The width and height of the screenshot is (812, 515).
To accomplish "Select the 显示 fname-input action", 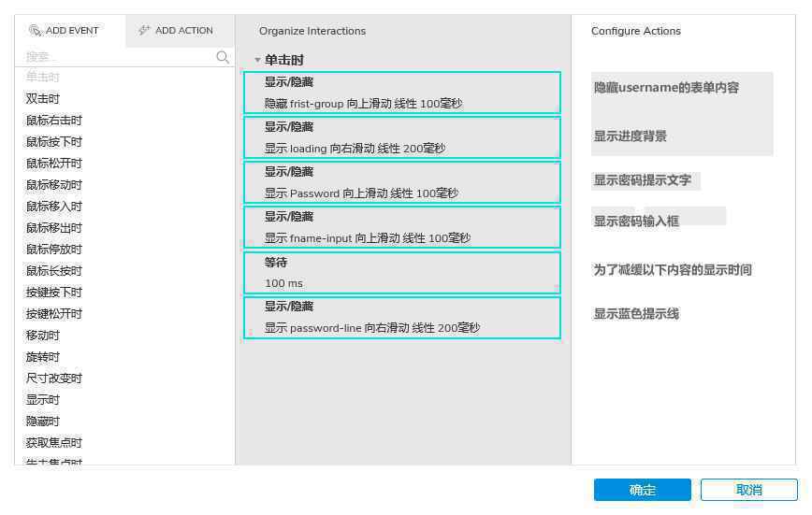I will pyautogui.click(x=402, y=228).
